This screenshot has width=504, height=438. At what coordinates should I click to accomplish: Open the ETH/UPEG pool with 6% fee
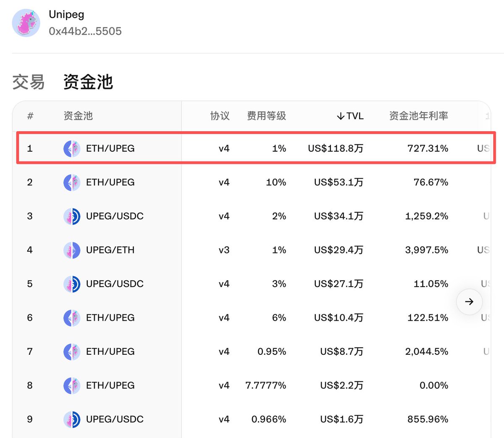(110, 318)
